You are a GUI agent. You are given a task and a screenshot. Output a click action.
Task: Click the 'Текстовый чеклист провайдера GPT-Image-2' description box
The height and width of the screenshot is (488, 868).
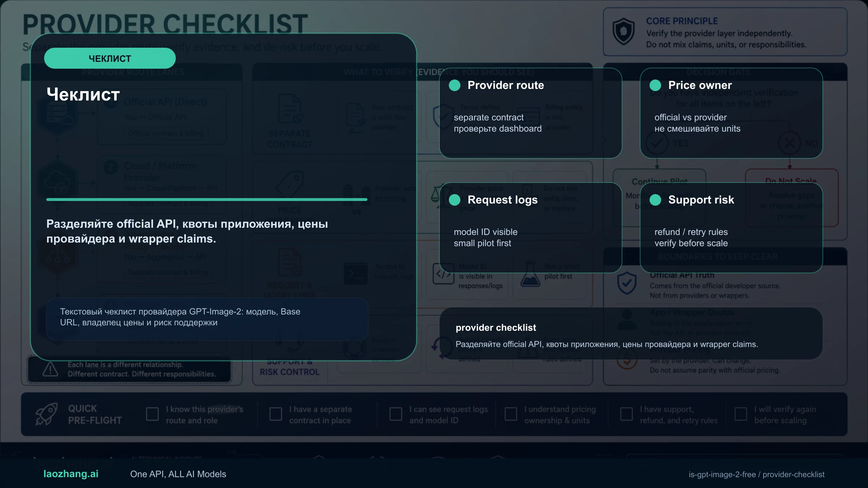207,319
